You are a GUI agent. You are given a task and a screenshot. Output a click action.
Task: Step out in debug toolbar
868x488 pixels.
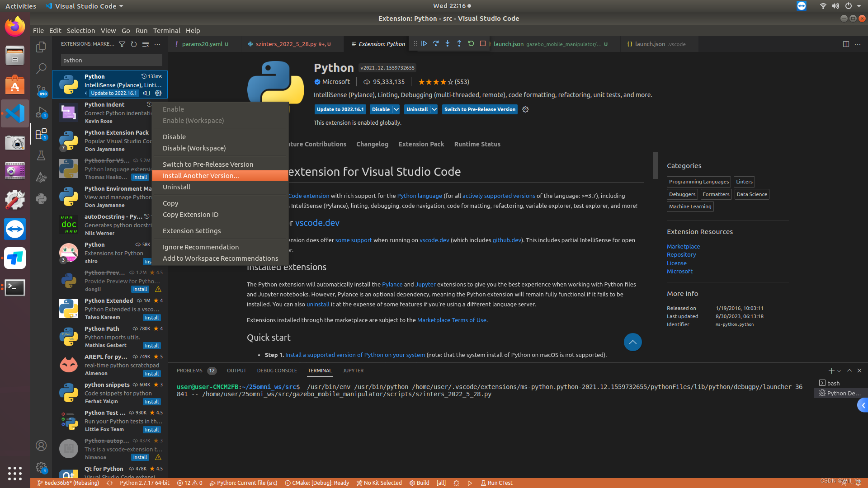pyautogui.click(x=459, y=44)
